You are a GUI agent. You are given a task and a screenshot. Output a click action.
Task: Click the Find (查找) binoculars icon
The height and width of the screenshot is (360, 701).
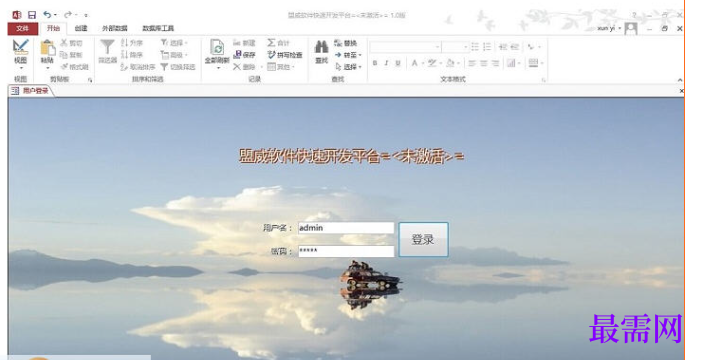pos(321,47)
